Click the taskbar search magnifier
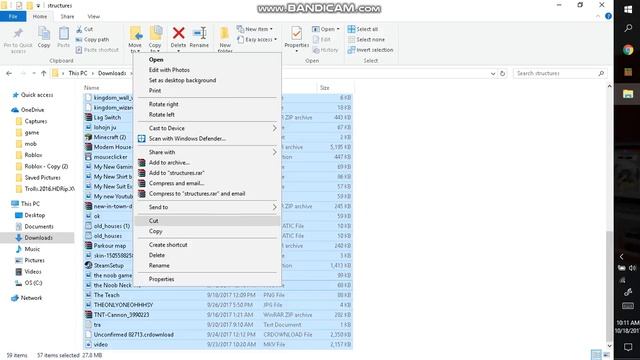Screen dimensions: 640x360 pos(628,28)
